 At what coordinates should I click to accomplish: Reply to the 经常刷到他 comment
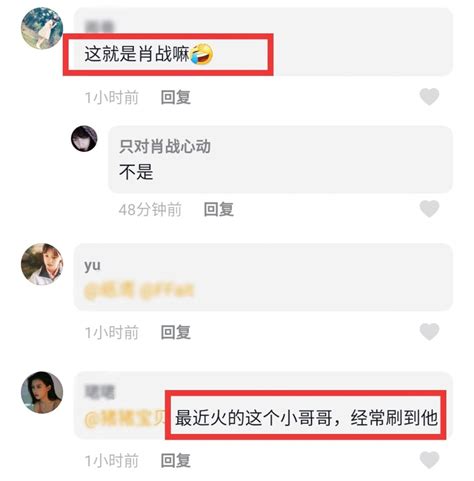click(x=176, y=461)
